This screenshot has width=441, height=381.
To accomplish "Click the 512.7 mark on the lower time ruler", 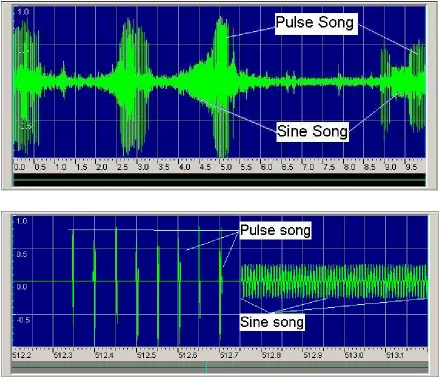I will [x=229, y=356].
